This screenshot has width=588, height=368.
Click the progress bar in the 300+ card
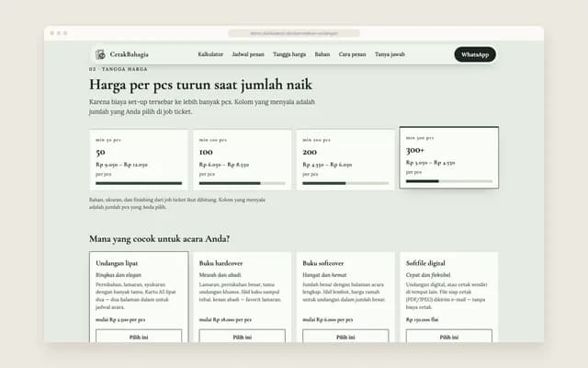tap(449, 181)
